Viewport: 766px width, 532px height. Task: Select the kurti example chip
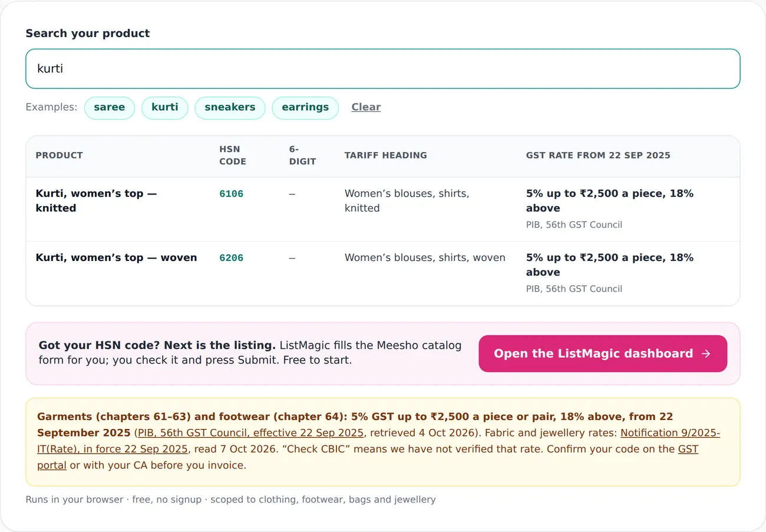click(165, 108)
